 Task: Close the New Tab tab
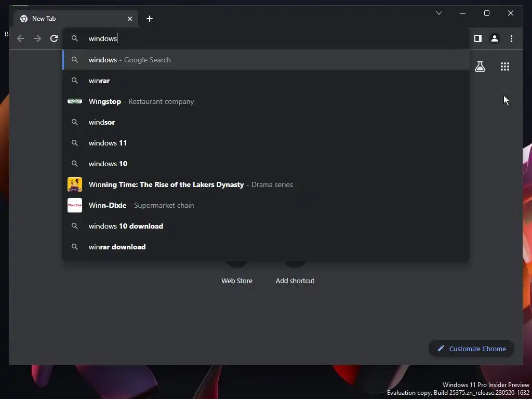point(129,19)
